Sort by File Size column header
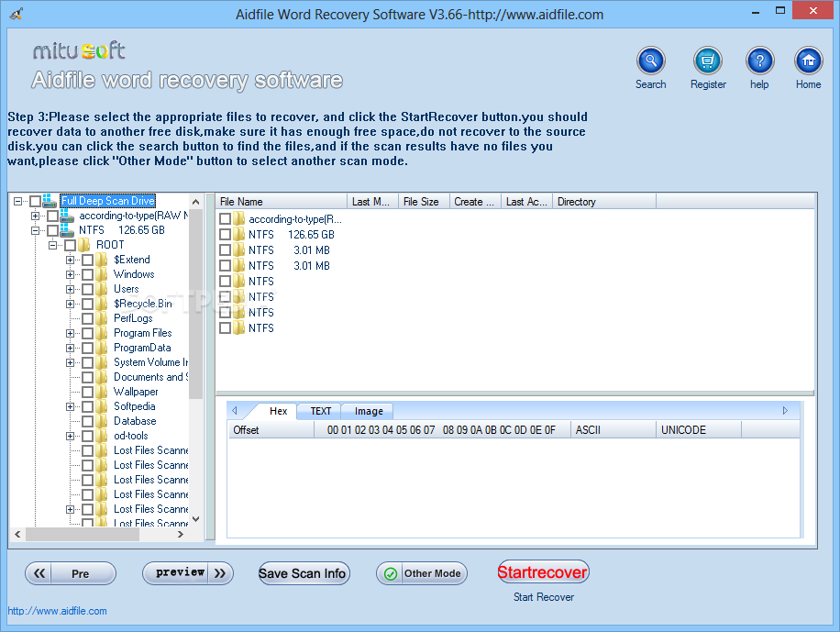This screenshot has height=632, width=840. pos(424,202)
